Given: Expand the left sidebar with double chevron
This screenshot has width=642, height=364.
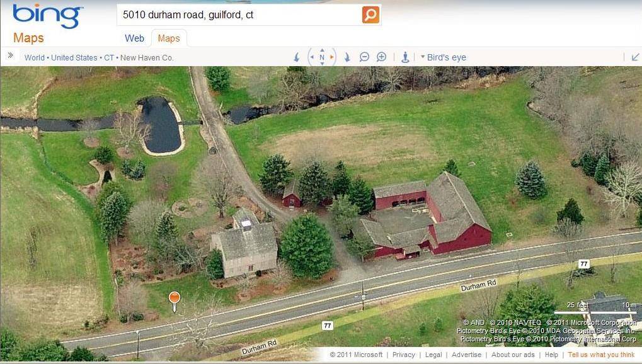Looking at the screenshot, I should pyautogui.click(x=11, y=55).
